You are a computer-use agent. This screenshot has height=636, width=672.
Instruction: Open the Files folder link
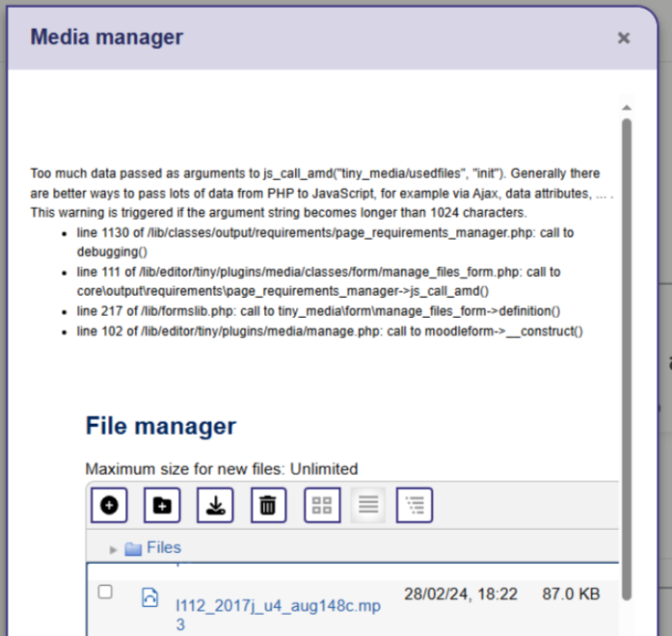pyautogui.click(x=164, y=547)
